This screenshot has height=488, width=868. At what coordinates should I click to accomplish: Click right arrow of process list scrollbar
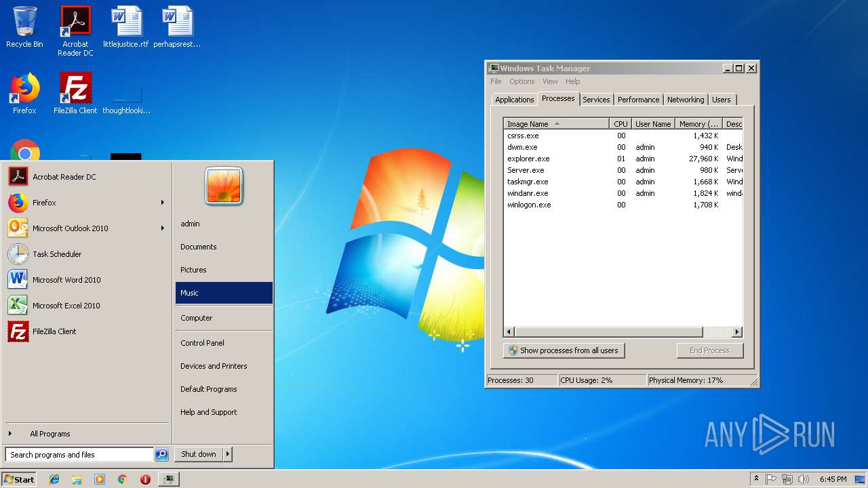[737, 332]
